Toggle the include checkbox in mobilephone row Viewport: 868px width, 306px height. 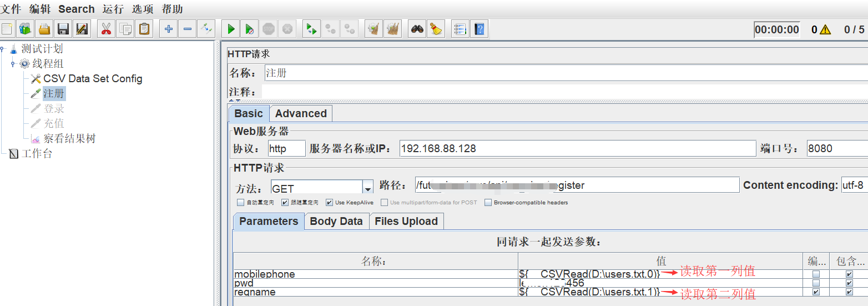click(849, 274)
